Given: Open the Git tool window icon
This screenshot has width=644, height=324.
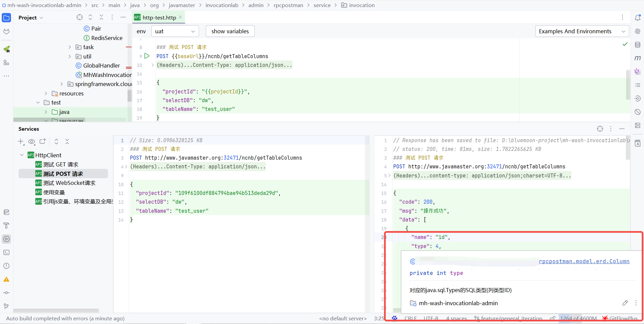Looking at the screenshot, I should (x=6, y=306).
